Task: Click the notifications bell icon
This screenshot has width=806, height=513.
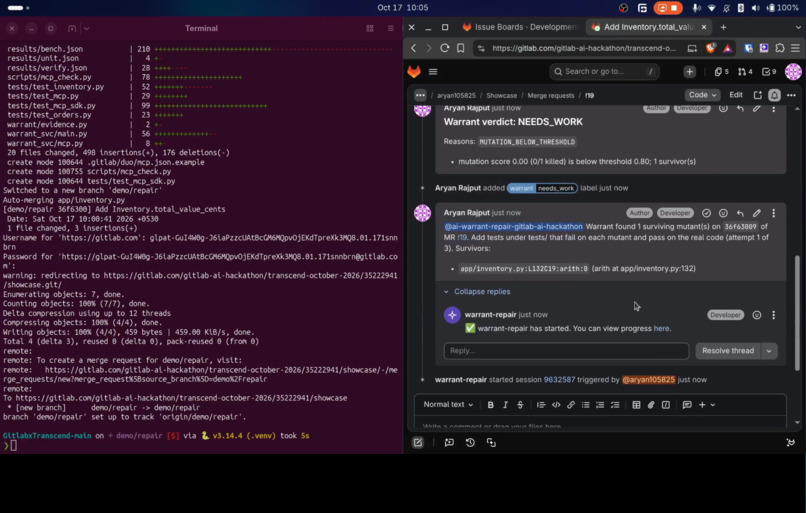Action: [x=774, y=95]
